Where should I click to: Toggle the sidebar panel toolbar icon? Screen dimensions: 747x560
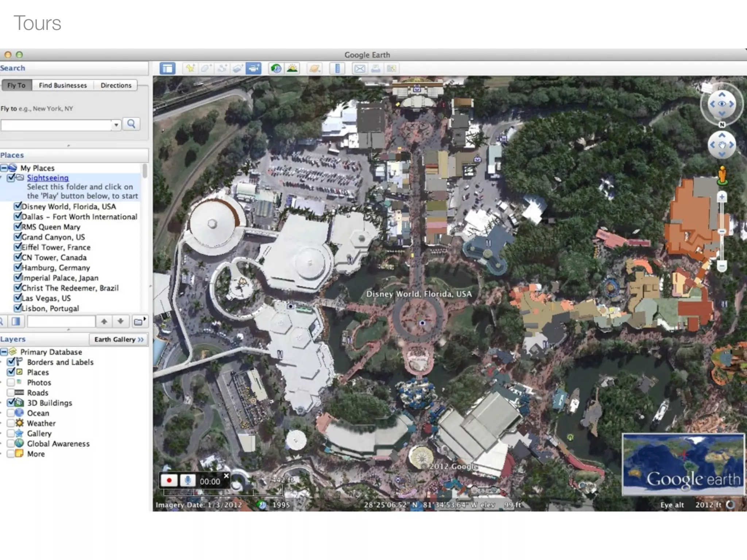point(168,69)
